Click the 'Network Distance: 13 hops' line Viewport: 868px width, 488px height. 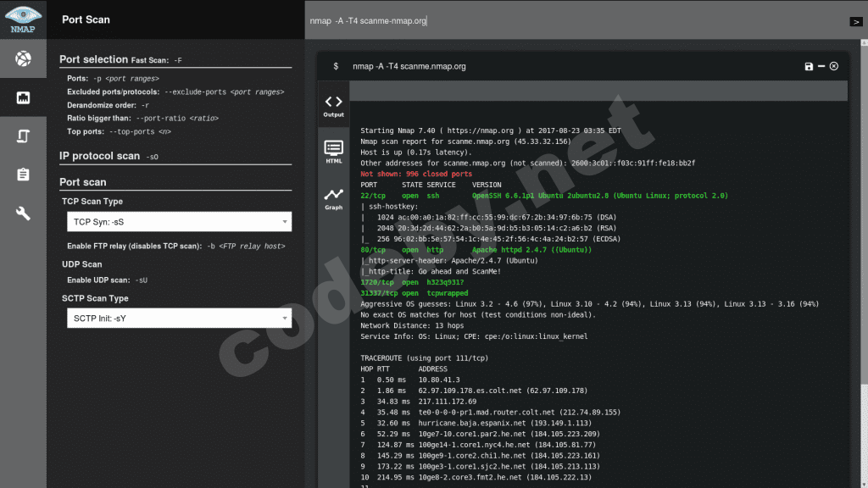[x=413, y=326]
